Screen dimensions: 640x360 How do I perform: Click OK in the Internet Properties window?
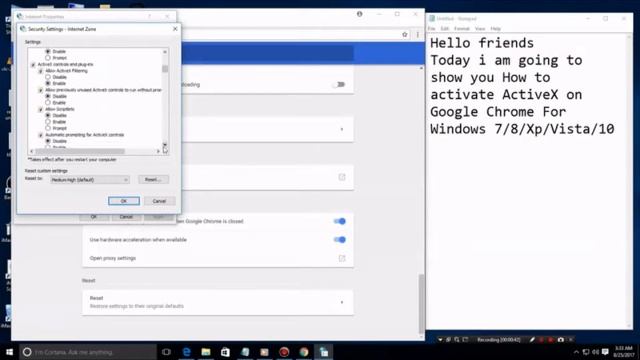(94, 217)
